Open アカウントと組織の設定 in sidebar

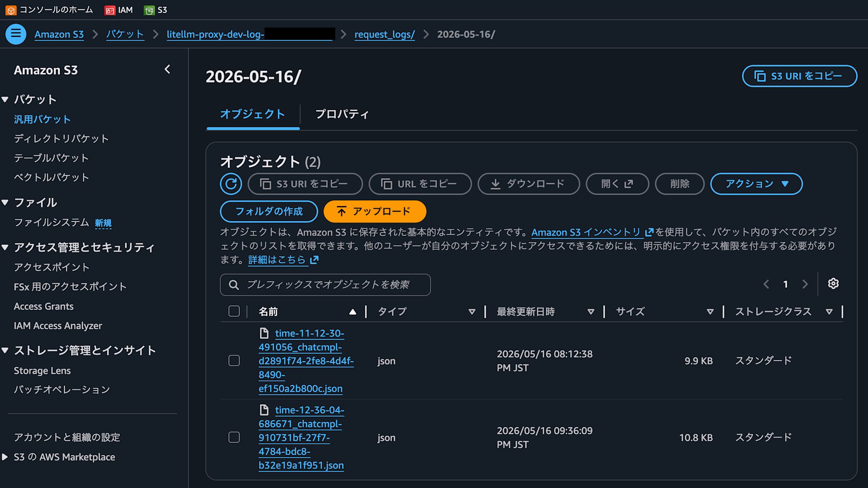pos(67,437)
